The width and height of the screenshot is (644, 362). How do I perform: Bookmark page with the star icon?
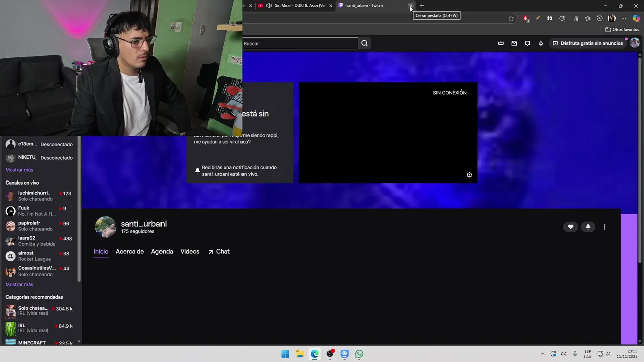coord(511,18)
